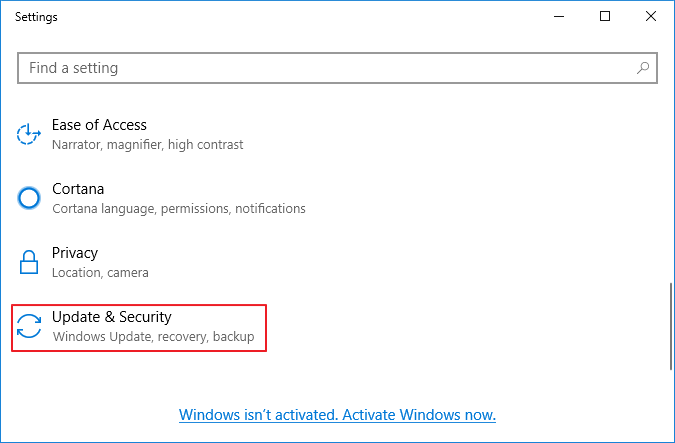Click the Cortana language, permissions, notifications text
This screenshot has height=443, width=675.
click(x=178, y=209)
